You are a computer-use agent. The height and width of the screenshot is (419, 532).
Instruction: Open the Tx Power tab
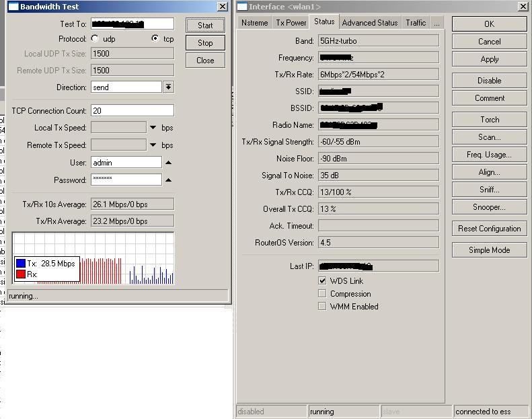coord(291,22)
